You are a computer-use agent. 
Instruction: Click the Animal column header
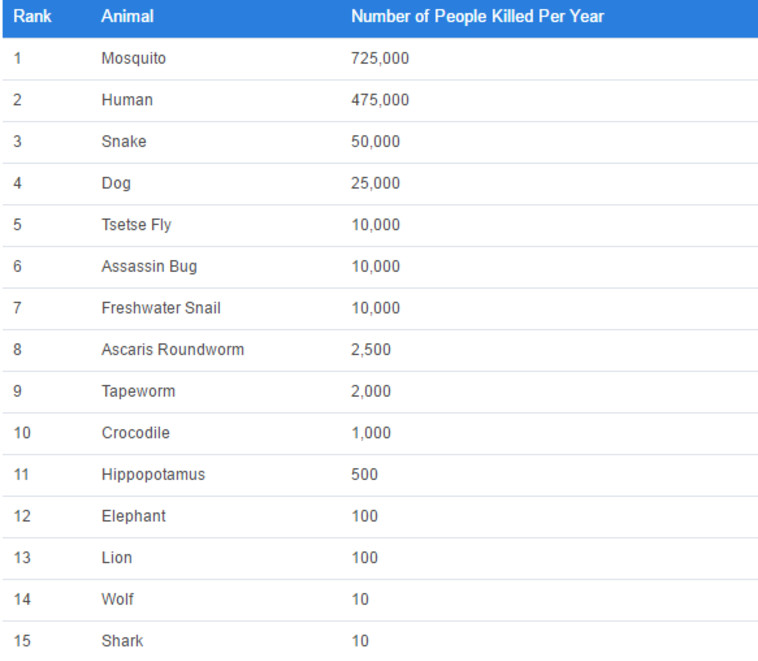tap(127, 17)
